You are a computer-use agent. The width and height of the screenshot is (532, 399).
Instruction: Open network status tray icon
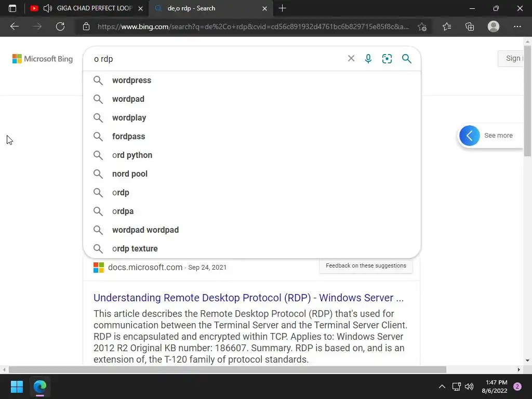pos(456,387)
